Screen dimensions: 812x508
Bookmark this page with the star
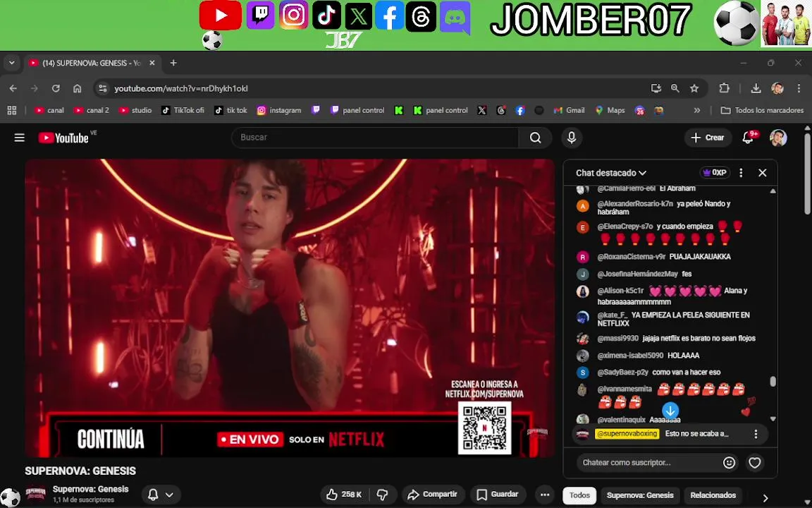tap(694, 89)
